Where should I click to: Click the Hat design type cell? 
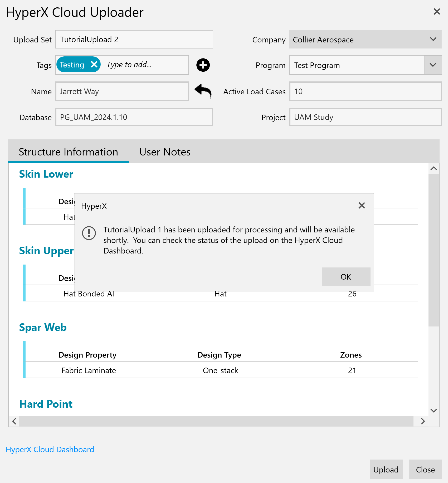click(x=221, y=294)
